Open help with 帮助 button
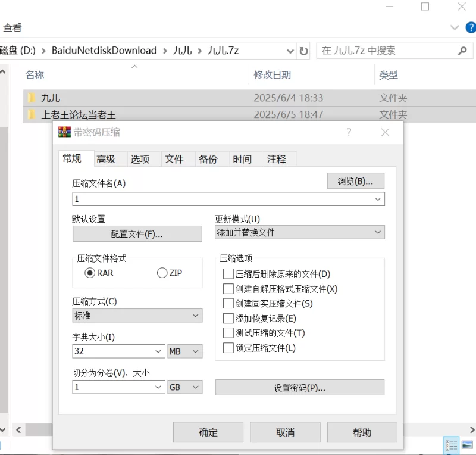Image resolution: width=476 pixels, height=455 pixels. pyautogui.click(x=362, y=432)
